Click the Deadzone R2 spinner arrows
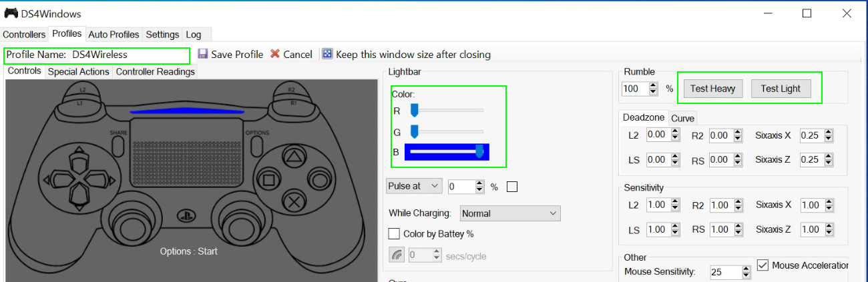Viewport: 868px width, 282px height. coord(737,135)
